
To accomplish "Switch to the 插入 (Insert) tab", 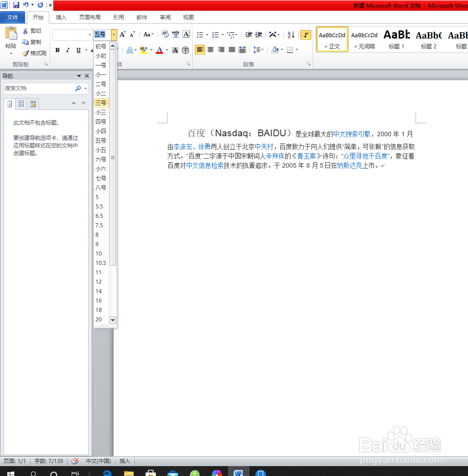I will (61, 17).
